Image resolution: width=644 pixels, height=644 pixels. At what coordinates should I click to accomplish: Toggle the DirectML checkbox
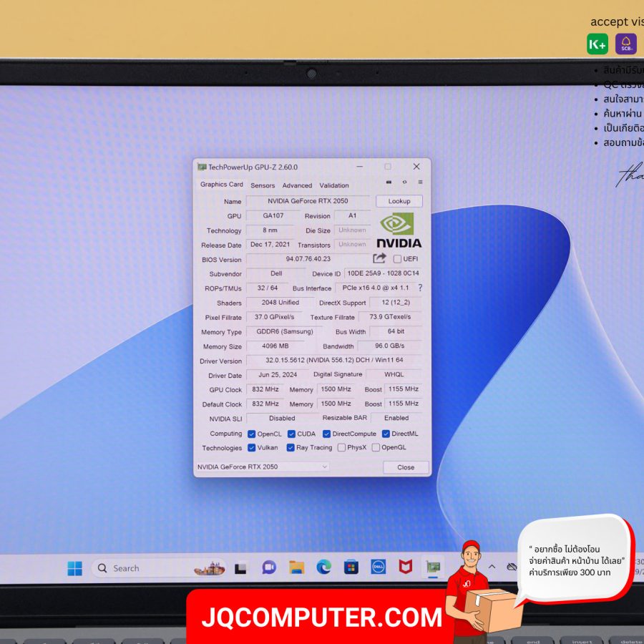(x=386, y=434)
